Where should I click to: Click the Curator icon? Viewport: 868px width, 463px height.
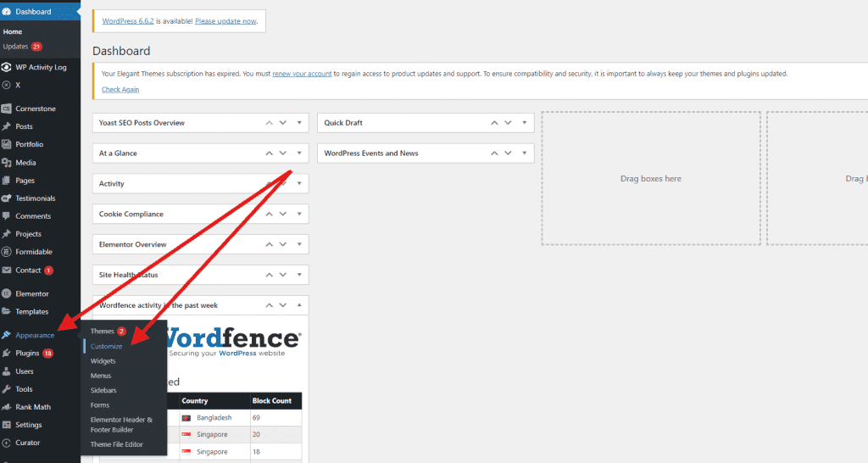point(6,443)
